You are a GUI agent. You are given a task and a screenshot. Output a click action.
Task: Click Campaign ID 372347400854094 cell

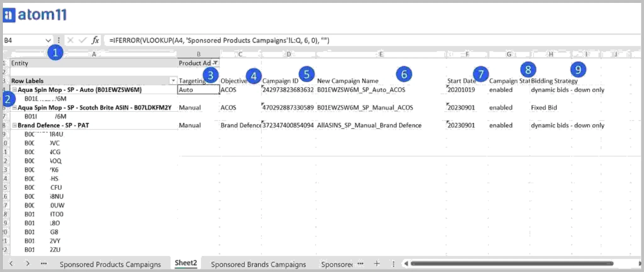pyautogui.click(x=288, y=125)
